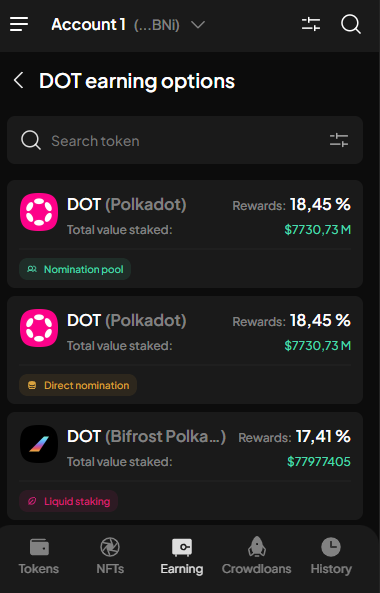Viewport: 380px width, 593px height.
Task: Click the Liquid staking tag
Action: click(x=68, y=501)
